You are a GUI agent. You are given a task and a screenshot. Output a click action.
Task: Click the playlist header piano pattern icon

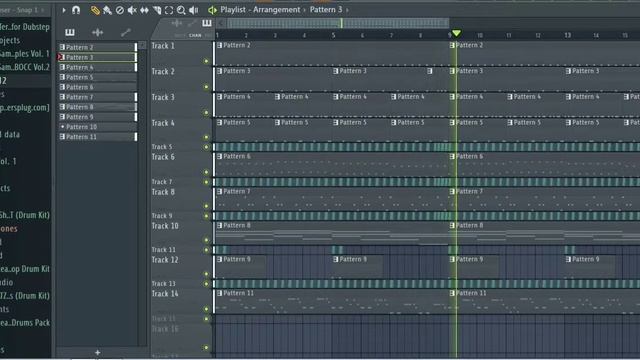207,23
